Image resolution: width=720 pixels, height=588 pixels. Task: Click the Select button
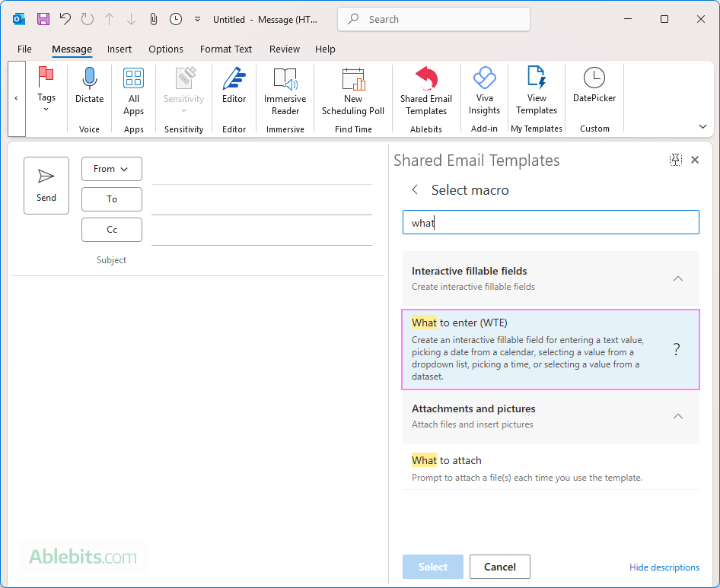click(x=433, y=567)
